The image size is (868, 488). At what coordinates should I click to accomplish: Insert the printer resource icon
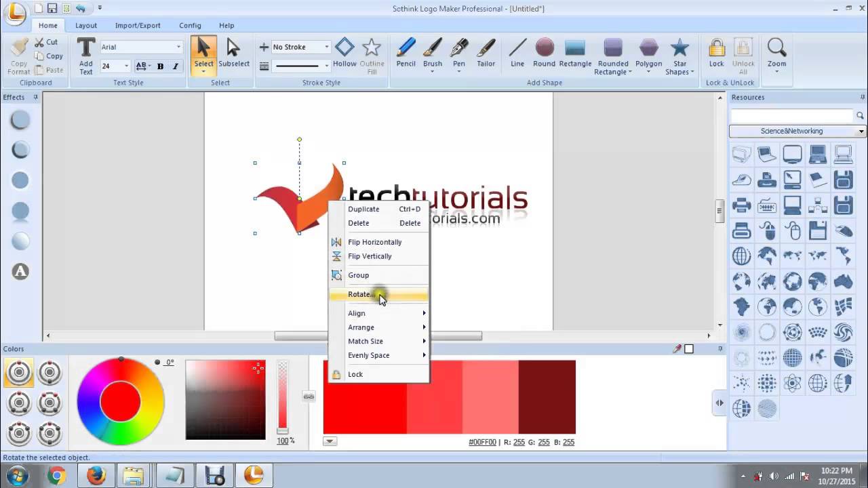742,205
